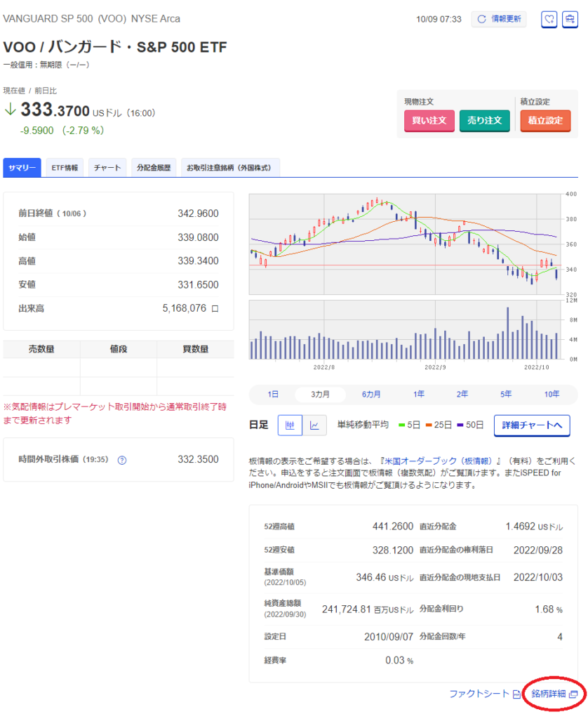The image size is (588, 719).
Task: Click the open price 339.0800
Action: 198,237
